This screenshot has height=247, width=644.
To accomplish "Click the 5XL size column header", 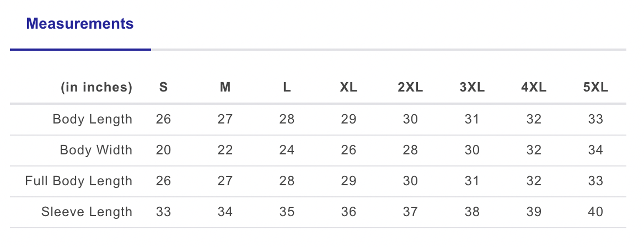I will (595, 88).
